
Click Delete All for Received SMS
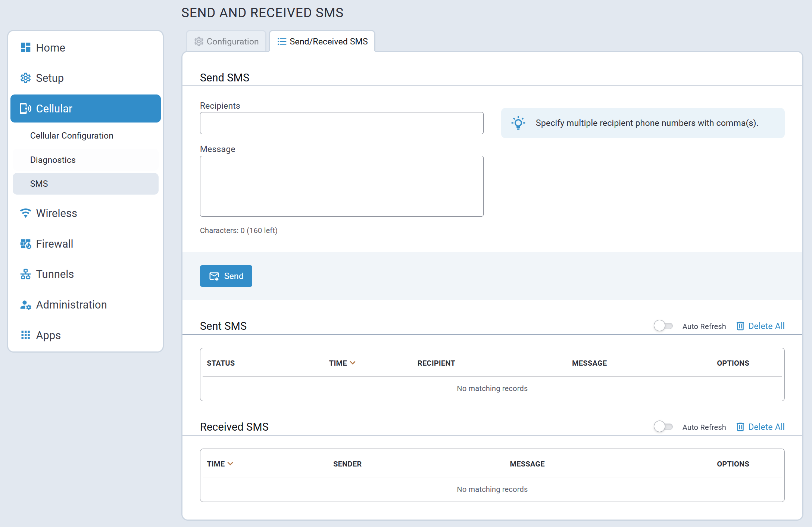761,427
